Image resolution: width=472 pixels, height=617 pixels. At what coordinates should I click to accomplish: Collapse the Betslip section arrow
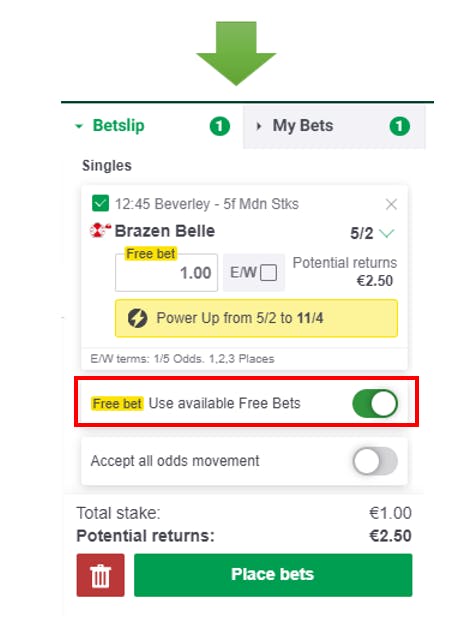(79, 126)
